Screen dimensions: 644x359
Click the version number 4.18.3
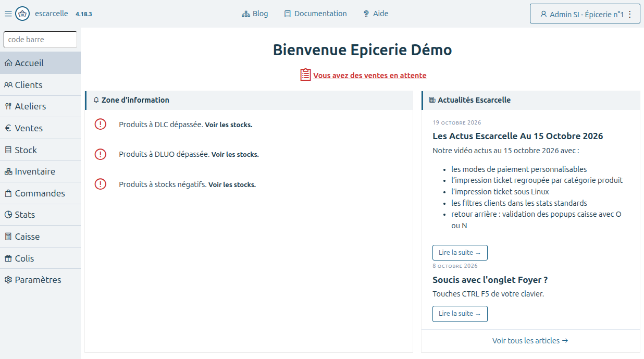click(x=84, y=14)
